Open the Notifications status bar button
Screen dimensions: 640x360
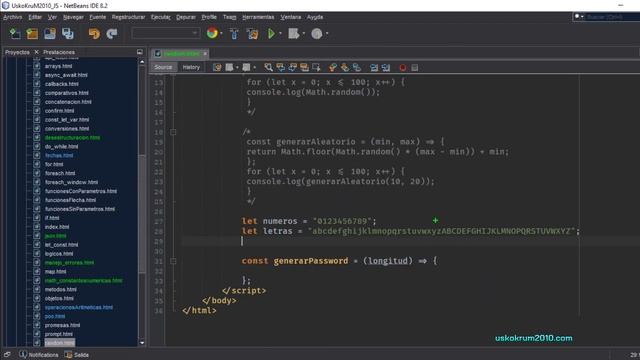click(39, 355)
